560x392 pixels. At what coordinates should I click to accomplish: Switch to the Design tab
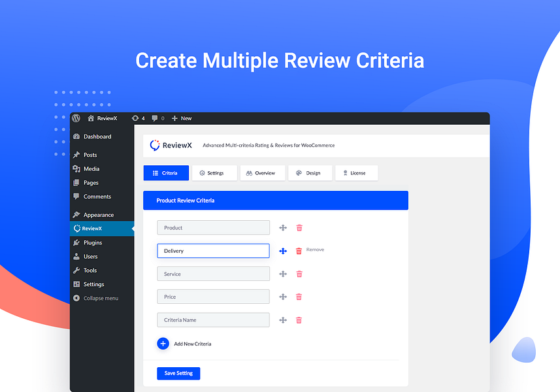point(310,172)
